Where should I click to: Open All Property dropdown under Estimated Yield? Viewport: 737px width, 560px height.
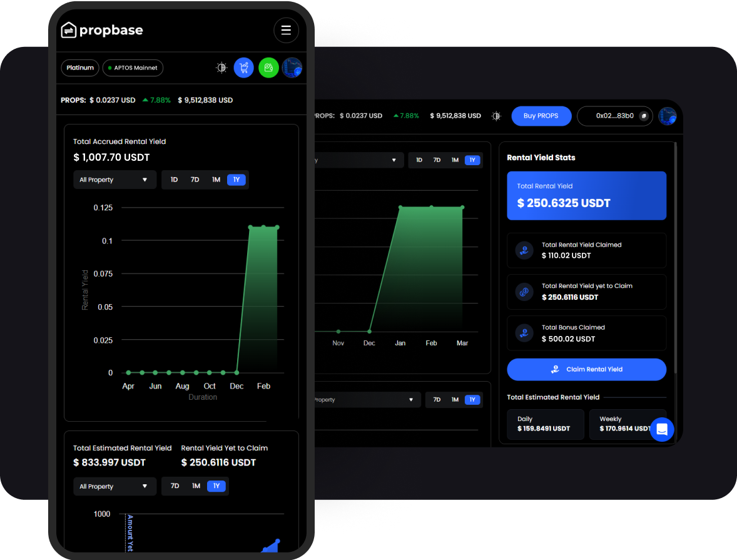click(114, 486)
